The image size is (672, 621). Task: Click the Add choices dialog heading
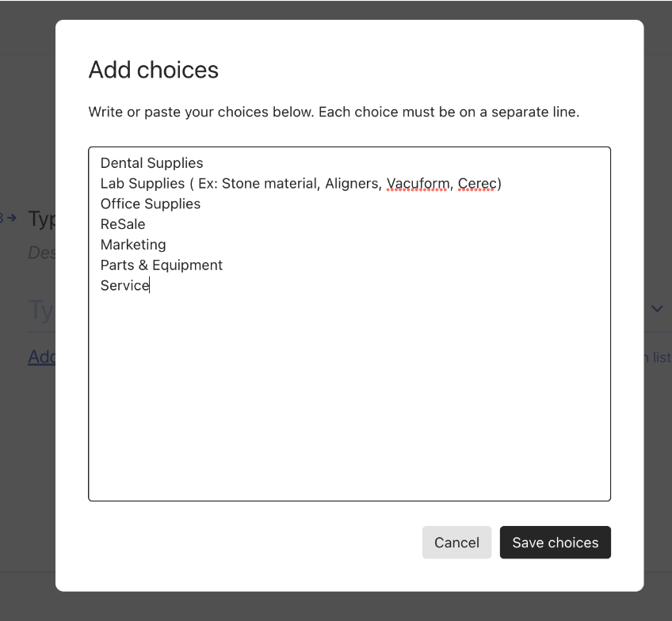[154, 70]
